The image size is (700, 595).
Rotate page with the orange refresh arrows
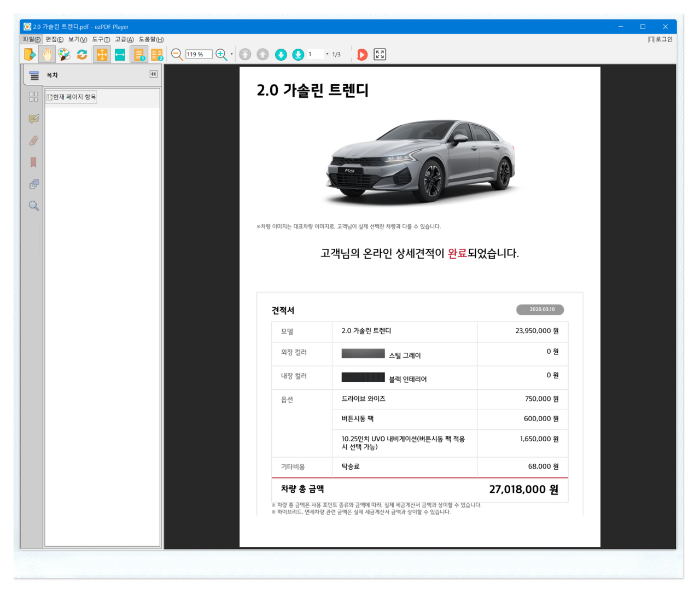pyautogui.click(x=82, y=54)
